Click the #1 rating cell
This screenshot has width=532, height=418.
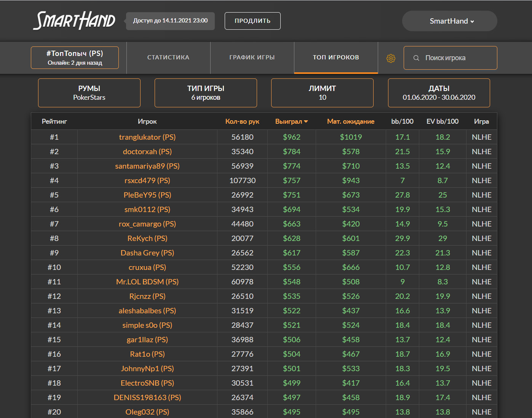click(x=54, y=137)
